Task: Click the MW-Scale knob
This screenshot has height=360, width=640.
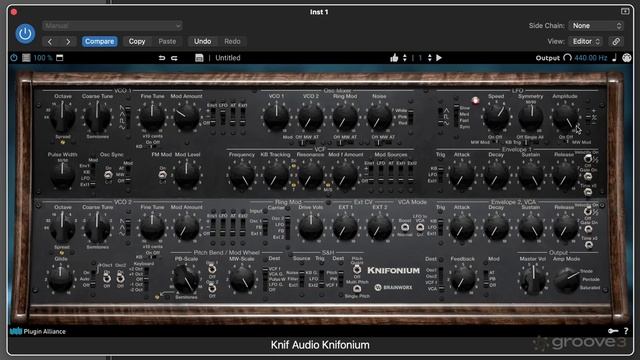Action: click(242, 279)
